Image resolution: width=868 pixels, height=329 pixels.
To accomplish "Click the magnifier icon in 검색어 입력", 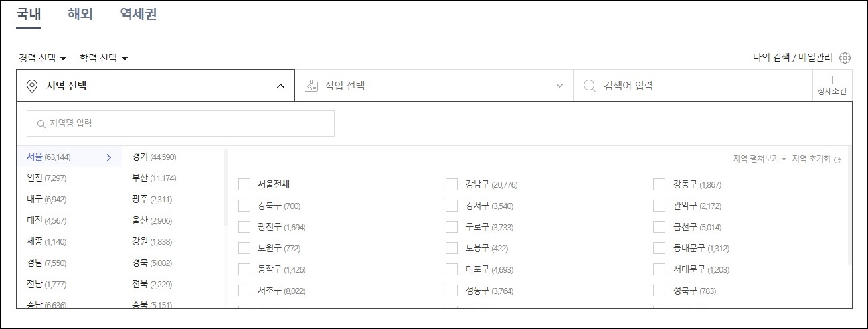I will tap(589, 86).
